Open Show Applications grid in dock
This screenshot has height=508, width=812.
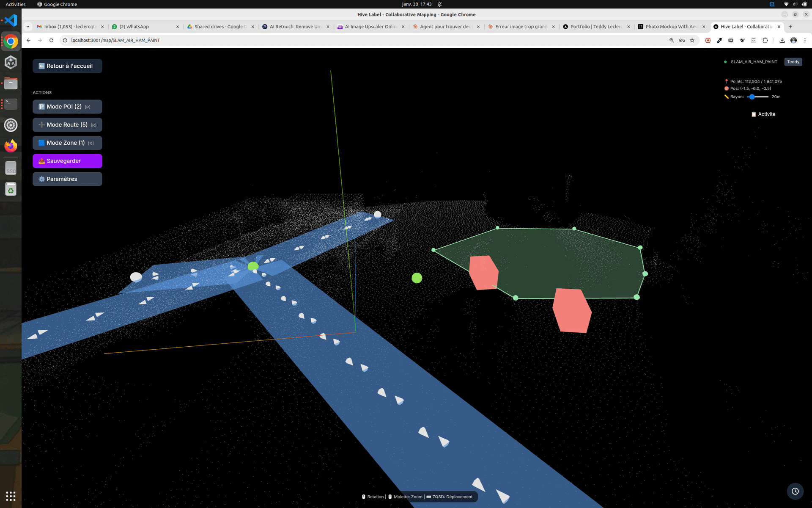coord(11,496)
